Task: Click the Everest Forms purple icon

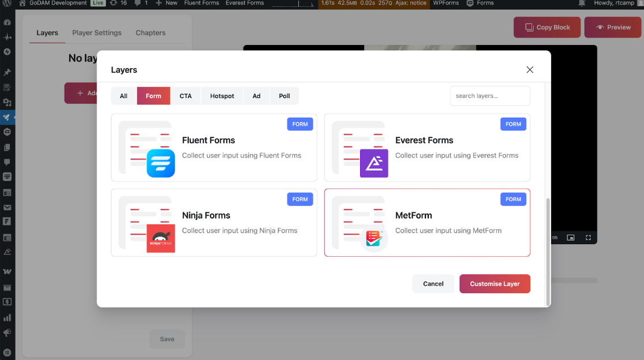Action: tap(374, 164)
